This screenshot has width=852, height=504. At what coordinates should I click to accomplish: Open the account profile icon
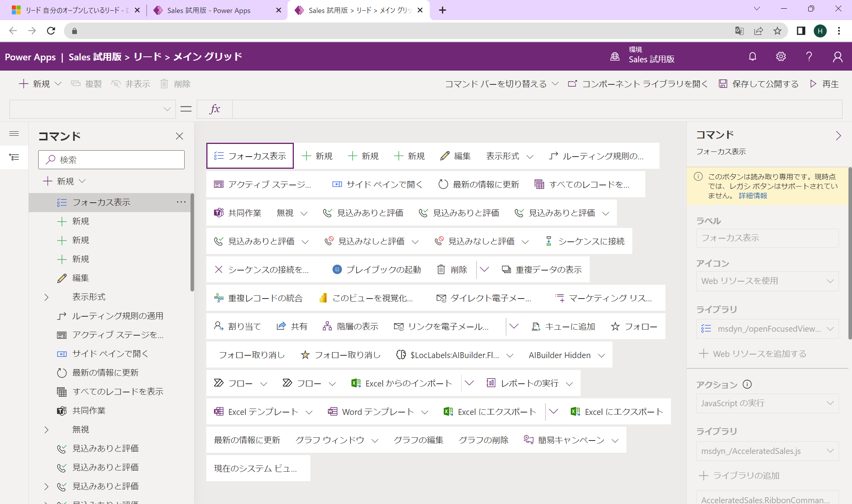click(838, 57)
